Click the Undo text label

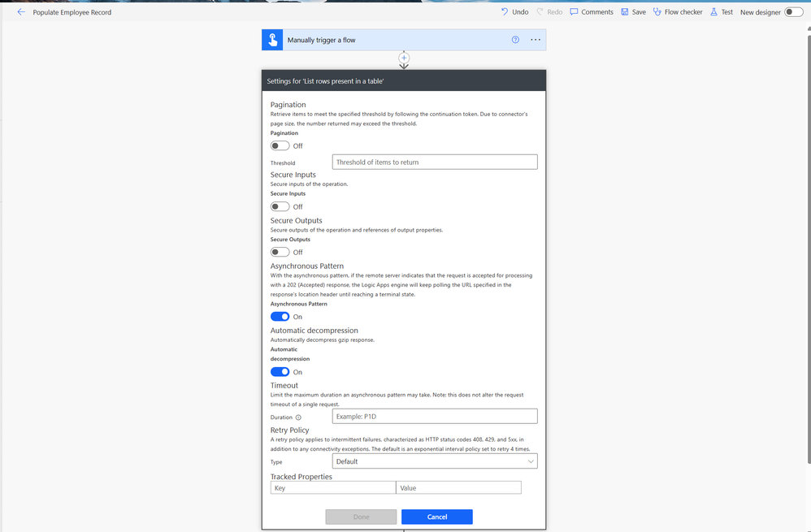click(520, 12)
